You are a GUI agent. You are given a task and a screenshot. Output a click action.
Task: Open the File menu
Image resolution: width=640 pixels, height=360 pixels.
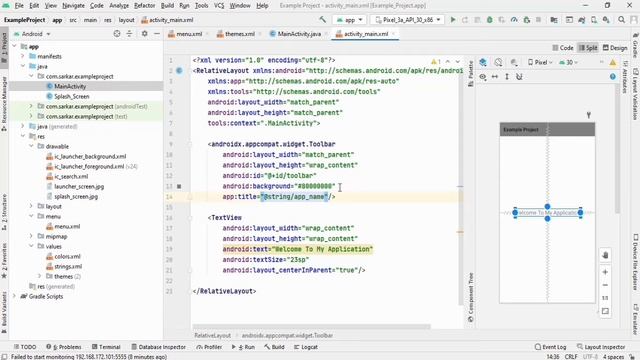[19, 6]
